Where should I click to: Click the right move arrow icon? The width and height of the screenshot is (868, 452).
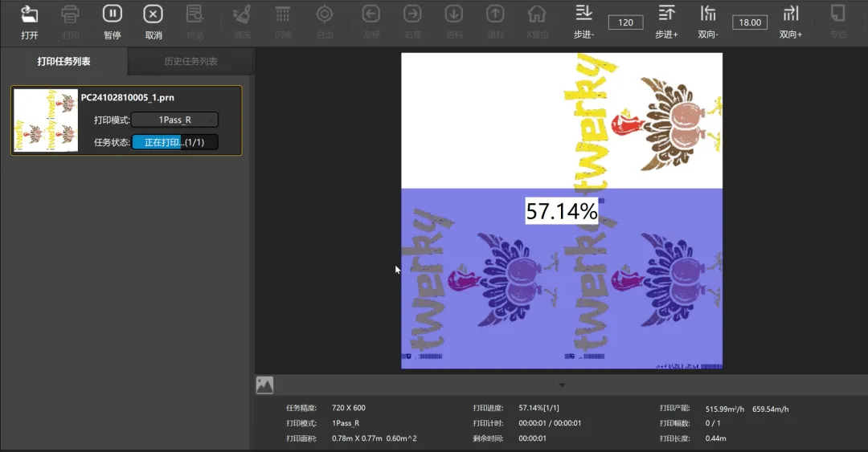(412, 14)
